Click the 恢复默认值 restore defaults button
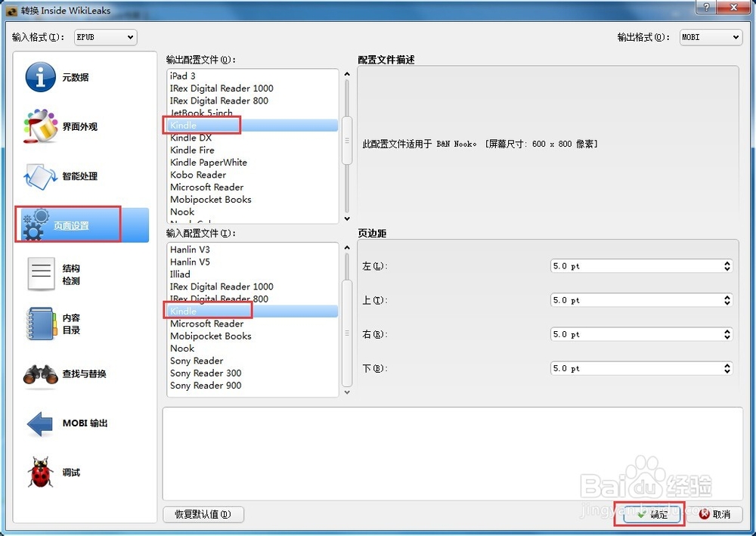 203,514
